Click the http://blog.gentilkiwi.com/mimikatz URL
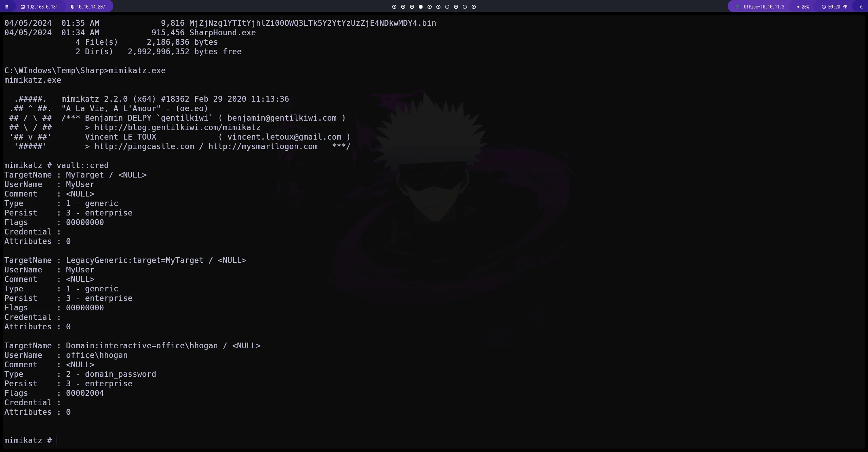 177,128
